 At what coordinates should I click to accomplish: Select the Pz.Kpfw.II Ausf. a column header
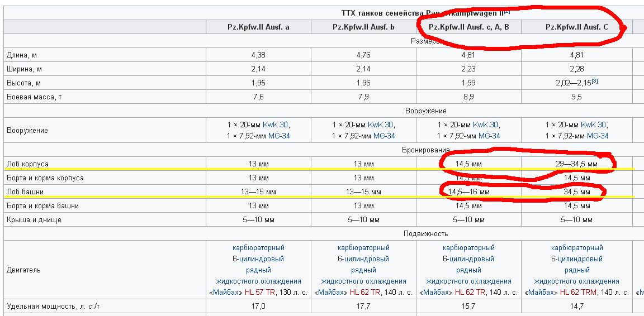pos(258,27)
